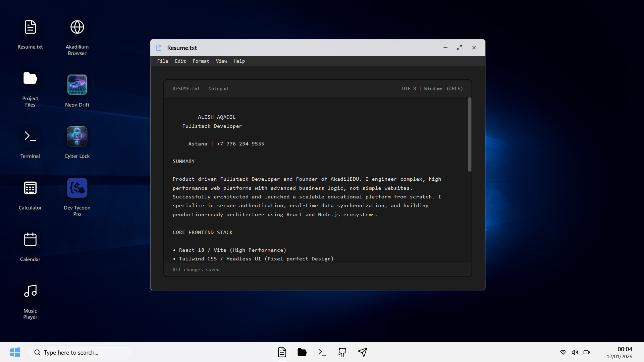Click the 'SUMMARY' heading
This screenshot has width=644, height=362.
(x=183, y=161)
